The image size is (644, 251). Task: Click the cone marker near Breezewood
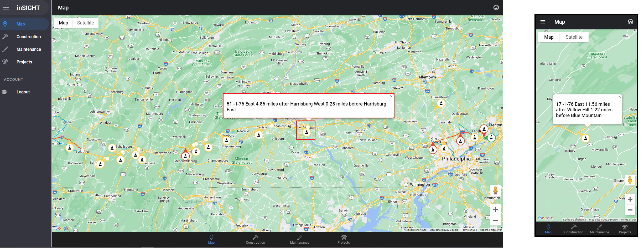[x=142, y=159]
